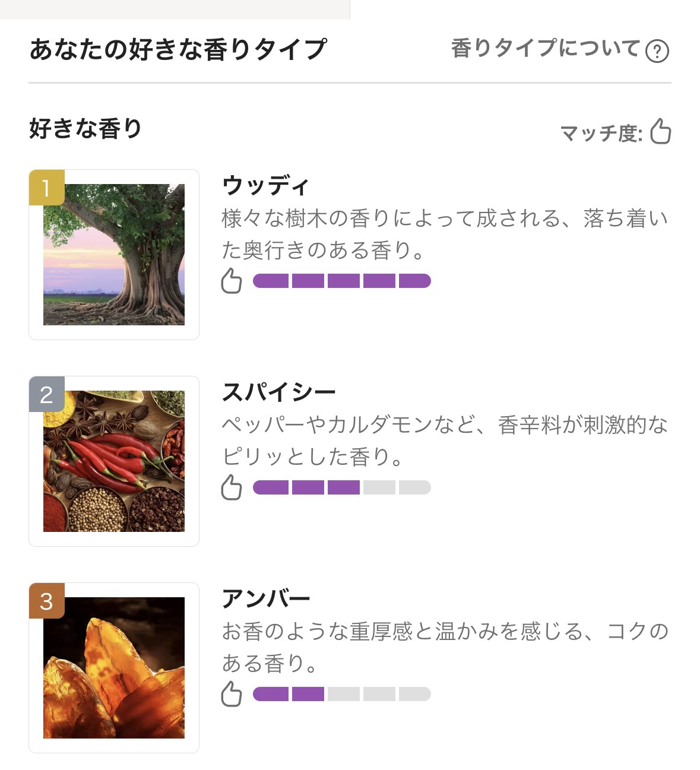This screenshot has height=770, width=700.
Task: Click the スパイシー match level bar
Action: coord(342,487)
